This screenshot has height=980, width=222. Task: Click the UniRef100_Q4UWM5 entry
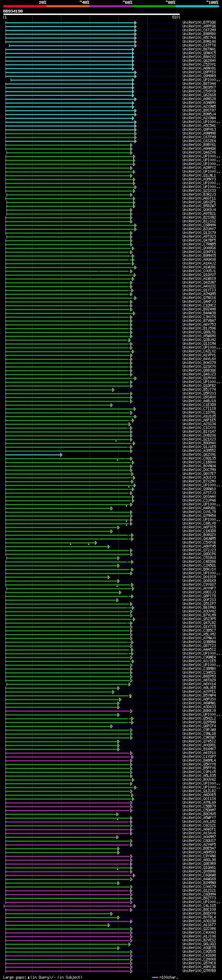(199, 538)
